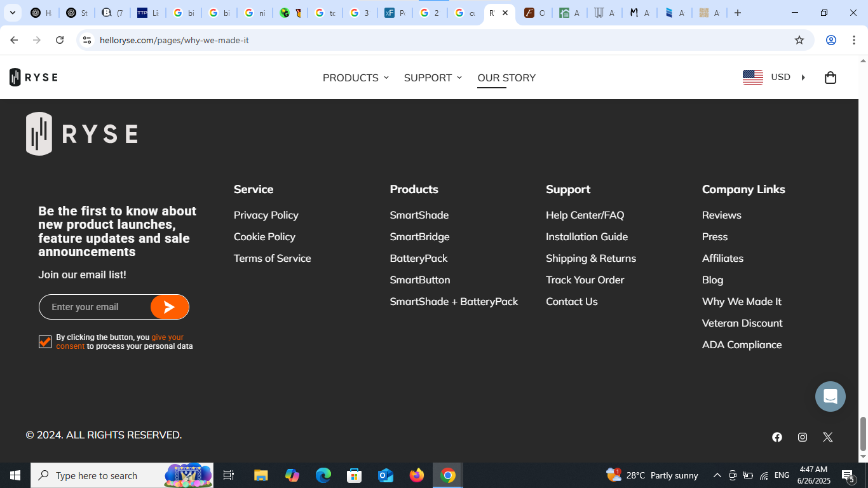This screenshot has height=488, width=868.
Task: Launch Firefox from taskbar
Action: (x=417, y=475)
